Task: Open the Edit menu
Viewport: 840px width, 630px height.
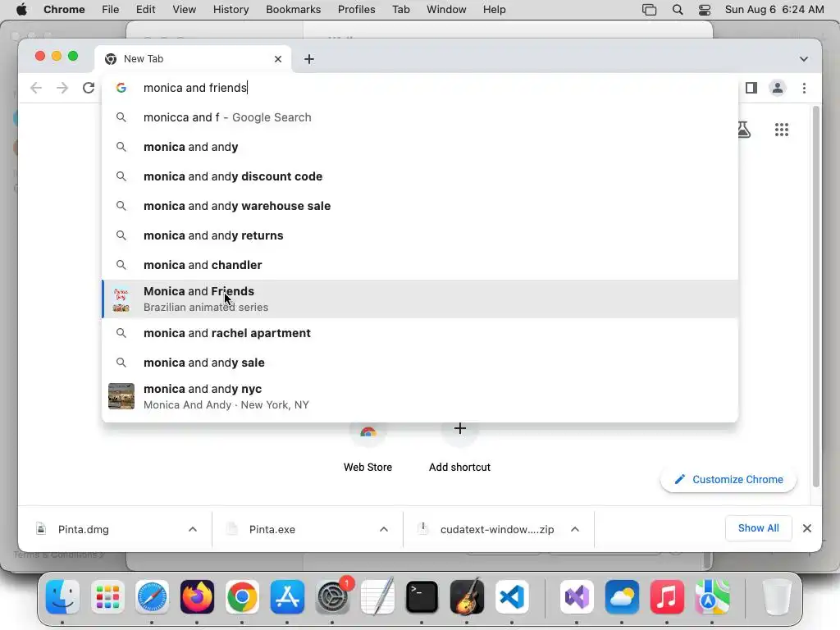Action: click(145, 10)
